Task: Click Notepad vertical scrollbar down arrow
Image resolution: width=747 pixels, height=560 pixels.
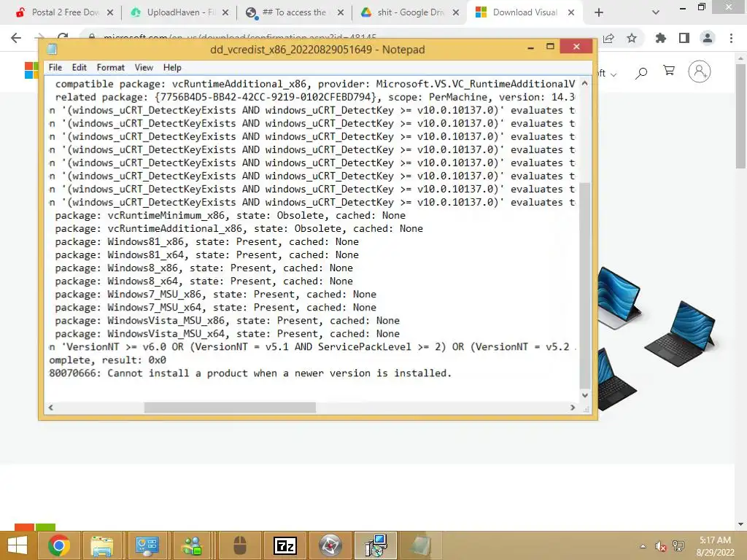Action: pos(584,395)
